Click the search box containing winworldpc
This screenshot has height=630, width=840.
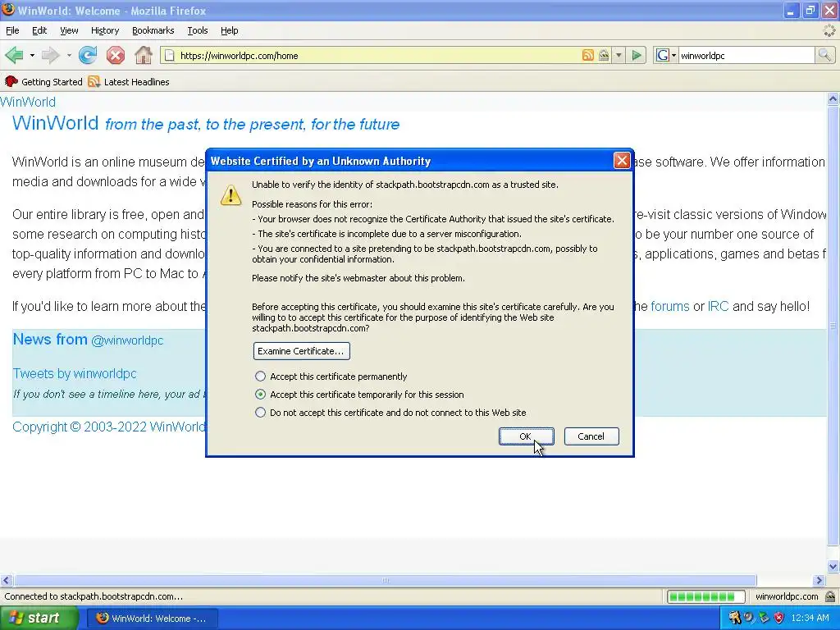(x=746, y=55)
